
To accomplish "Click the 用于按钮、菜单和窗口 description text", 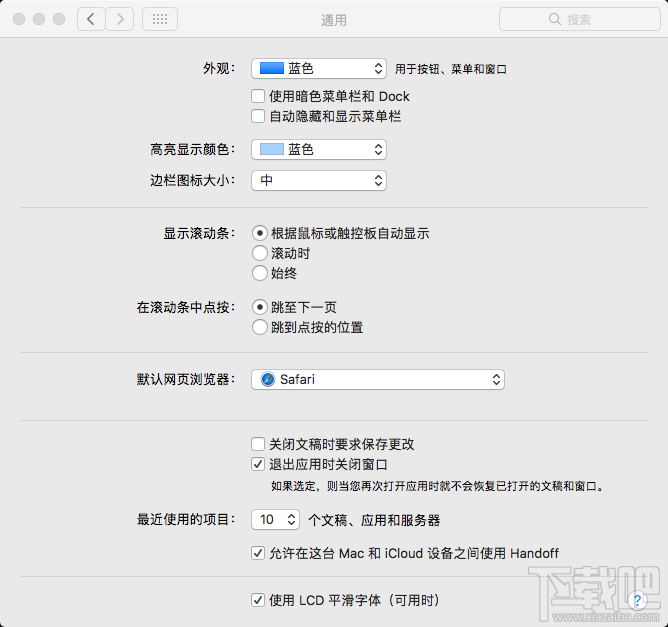I will (451, 69).
